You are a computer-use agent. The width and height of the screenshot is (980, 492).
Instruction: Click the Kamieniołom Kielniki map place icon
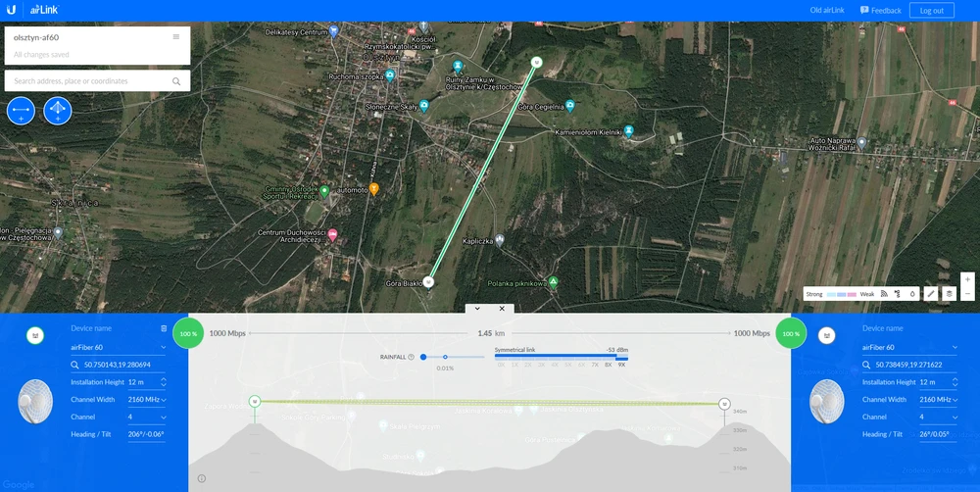tap(629, 130)
